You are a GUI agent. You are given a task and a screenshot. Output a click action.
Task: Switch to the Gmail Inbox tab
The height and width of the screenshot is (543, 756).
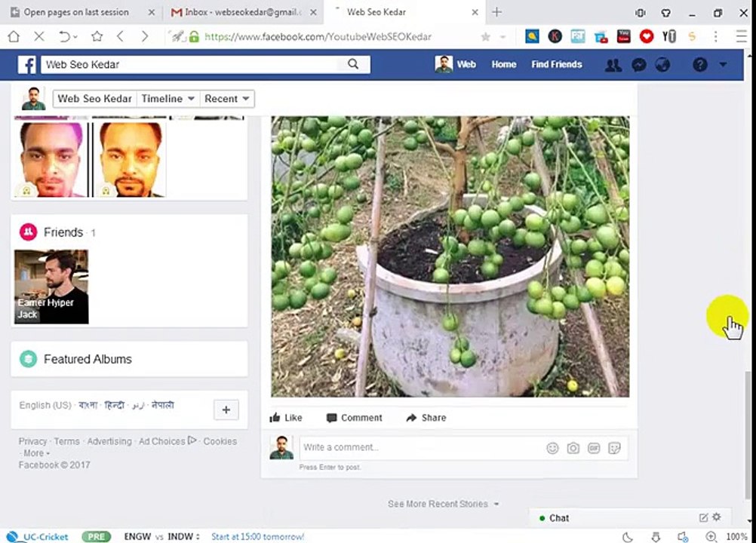pyautogui.click(x=244, y=12)
